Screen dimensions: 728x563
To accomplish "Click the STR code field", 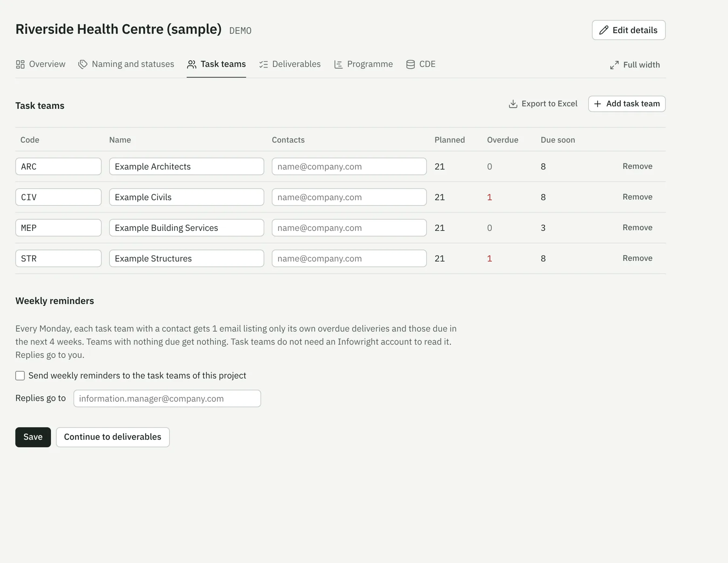I will (59, 259).
